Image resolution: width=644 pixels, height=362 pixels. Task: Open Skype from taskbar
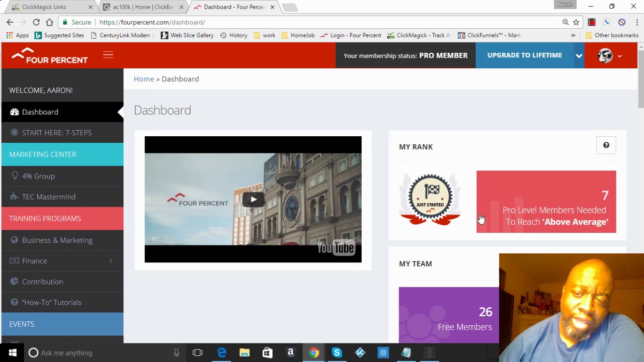pos(337,353)
